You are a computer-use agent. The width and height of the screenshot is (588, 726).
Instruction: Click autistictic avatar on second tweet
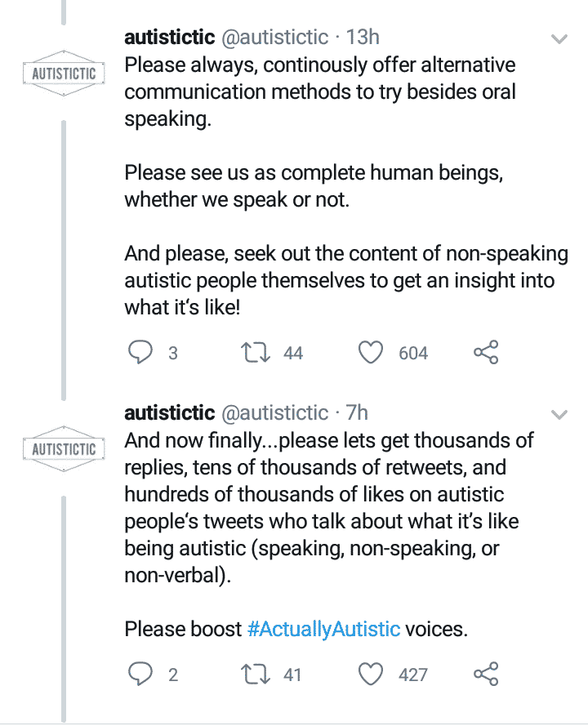[64, 449]
